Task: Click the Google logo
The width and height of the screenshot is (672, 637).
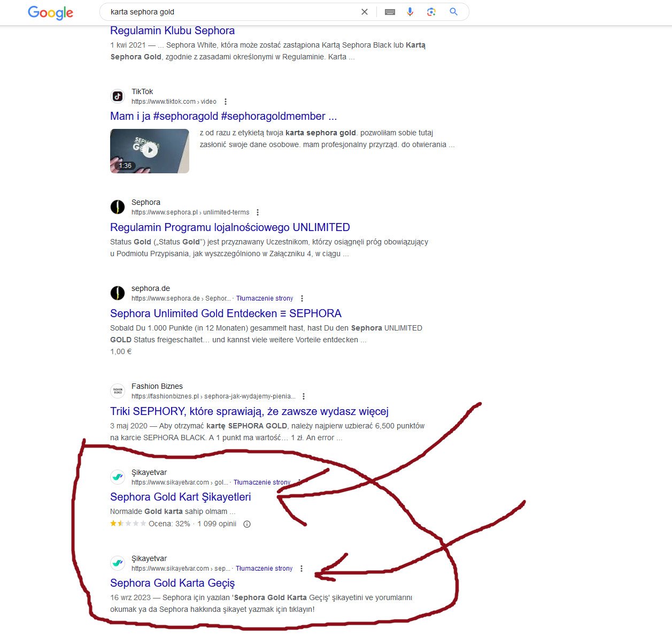Action: pos(50,12)
